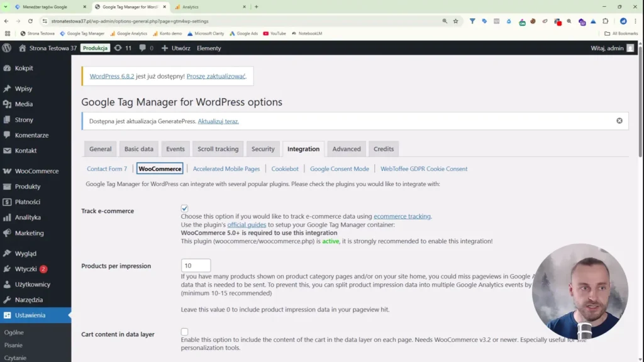This screenshot has width=644, height=362.
Task: Open the official guides link
Action: tap(247, 224)
